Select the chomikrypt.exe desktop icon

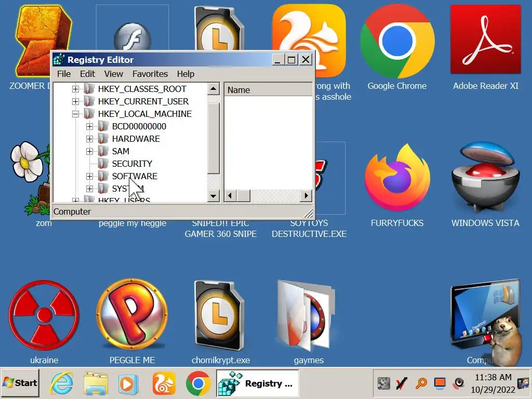pyautogui.click(x=220, y=315)
